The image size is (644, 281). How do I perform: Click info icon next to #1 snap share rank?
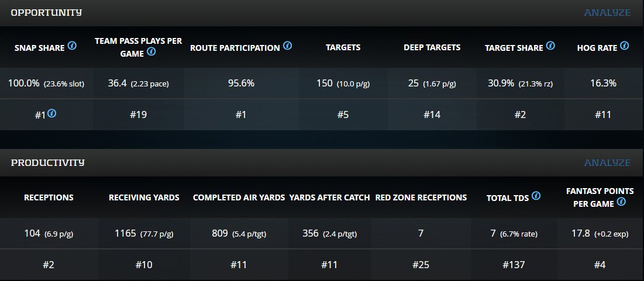pos(52,114)
